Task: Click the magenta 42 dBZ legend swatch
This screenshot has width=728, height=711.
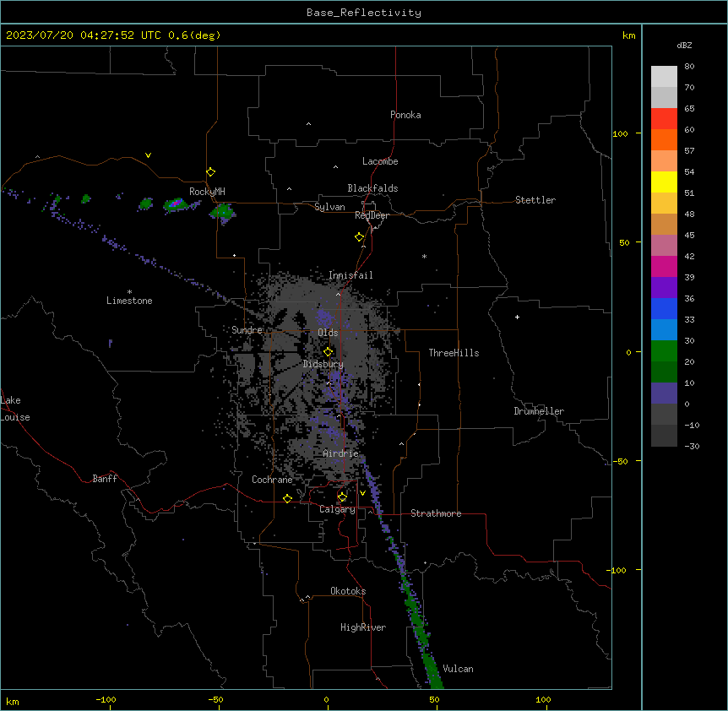Action: point(664,266)
